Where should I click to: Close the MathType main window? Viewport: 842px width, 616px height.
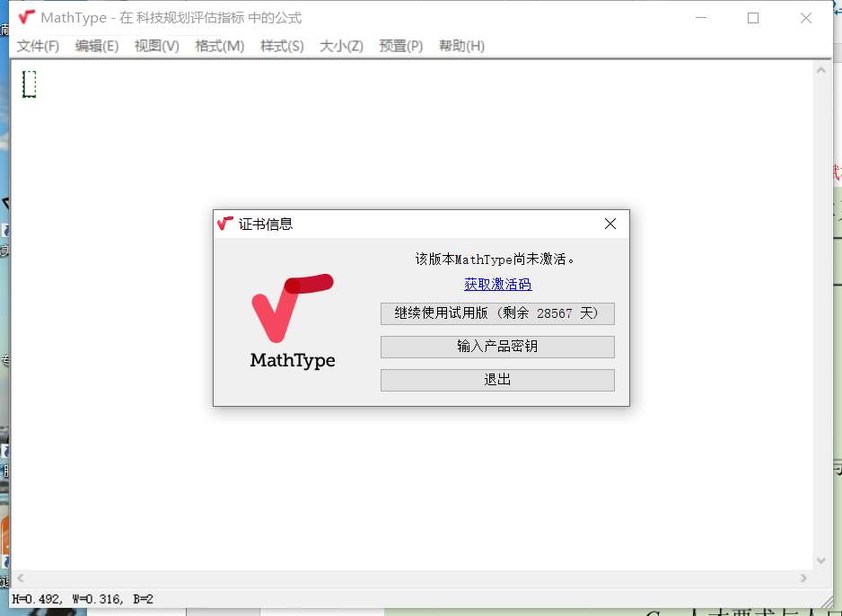click(x=806, y=18)
